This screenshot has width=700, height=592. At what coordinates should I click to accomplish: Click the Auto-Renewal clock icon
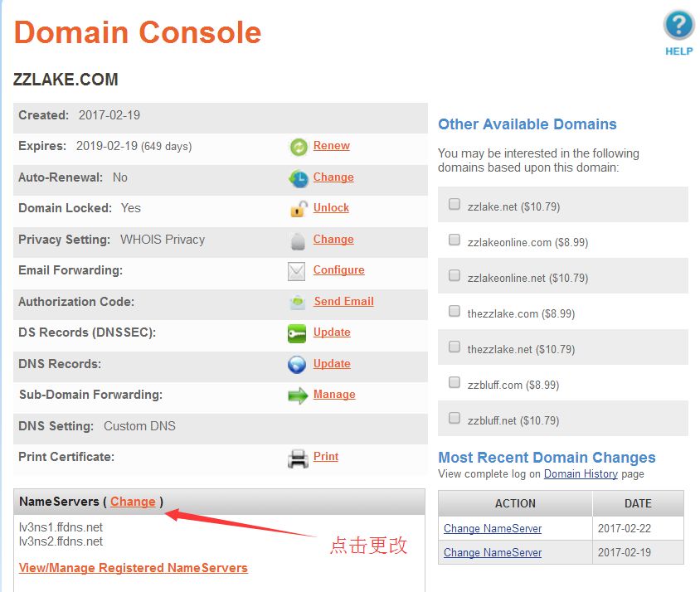click(298, 178)
